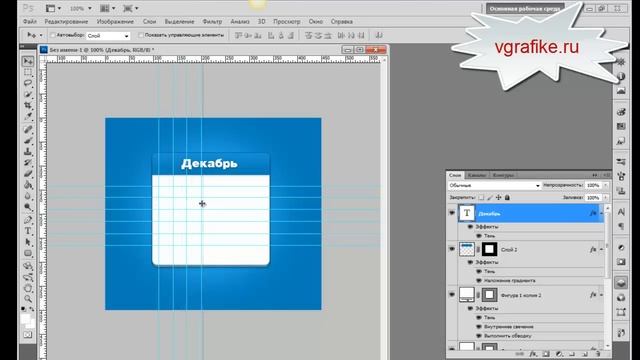Select the Brush tool
Viewport: 640px width, 360px height.
28,141
